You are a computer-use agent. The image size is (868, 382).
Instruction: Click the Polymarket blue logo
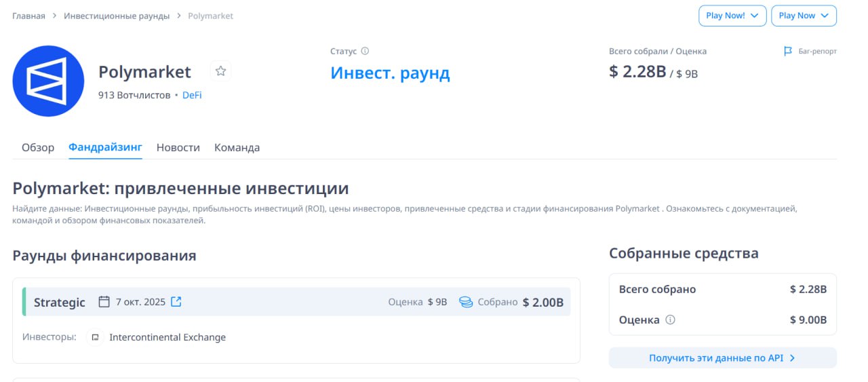point(48,81)
